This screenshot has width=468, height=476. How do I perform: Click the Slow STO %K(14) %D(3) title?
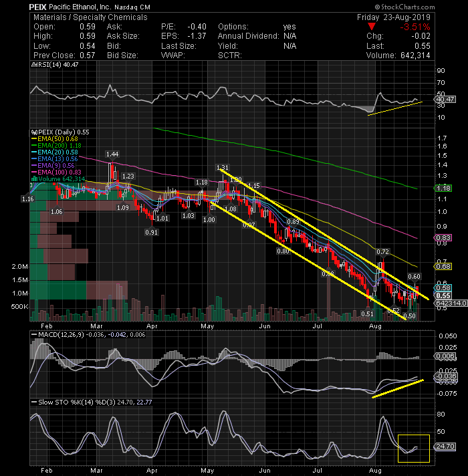(77, 402)
